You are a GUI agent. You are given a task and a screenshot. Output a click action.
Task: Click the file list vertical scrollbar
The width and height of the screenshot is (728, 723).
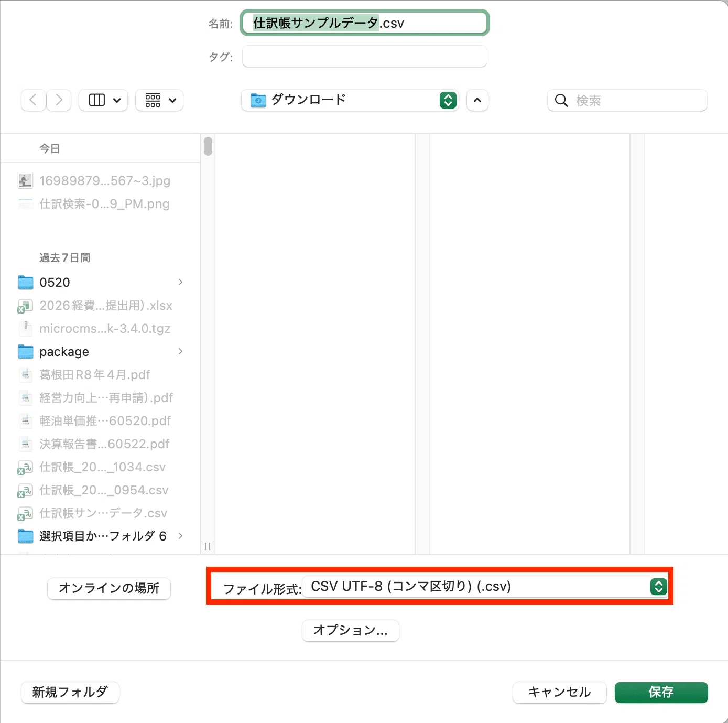pos(208,146)
